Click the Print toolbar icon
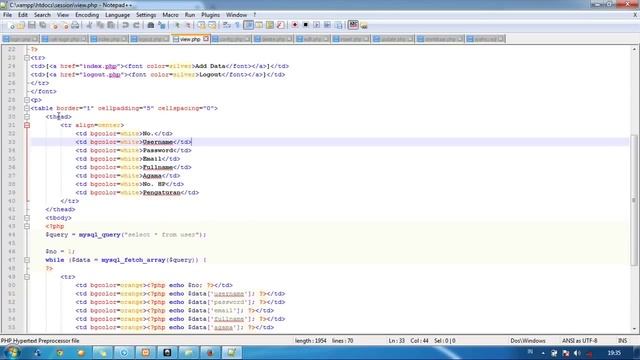Viewport: 640px width, 360px height. (x=75, y=25)
